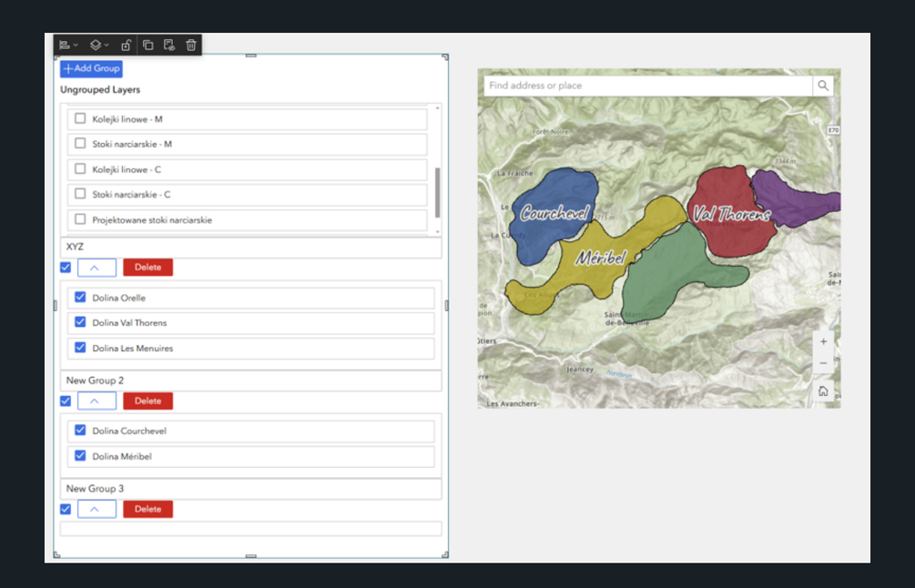
Task: Uncheck Dolina Courchevel layer
Action: [x=80, y=430]
